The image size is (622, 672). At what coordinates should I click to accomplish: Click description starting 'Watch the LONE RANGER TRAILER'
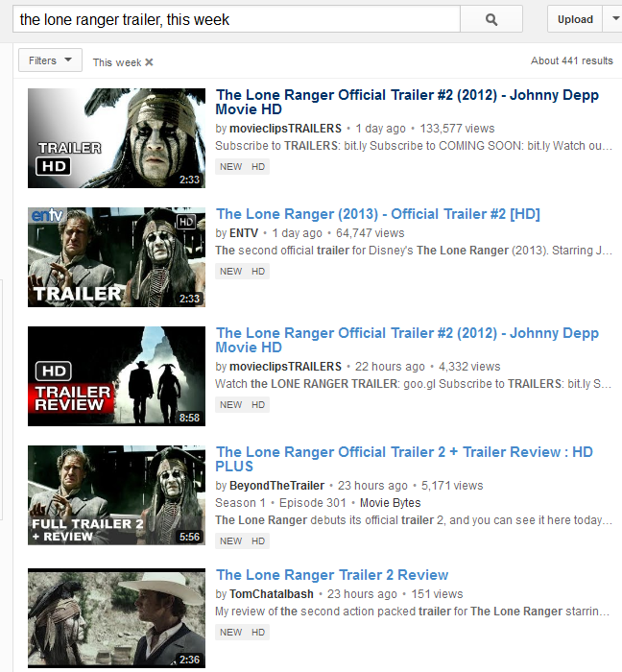pyautogui.click(x=413, y=384)
